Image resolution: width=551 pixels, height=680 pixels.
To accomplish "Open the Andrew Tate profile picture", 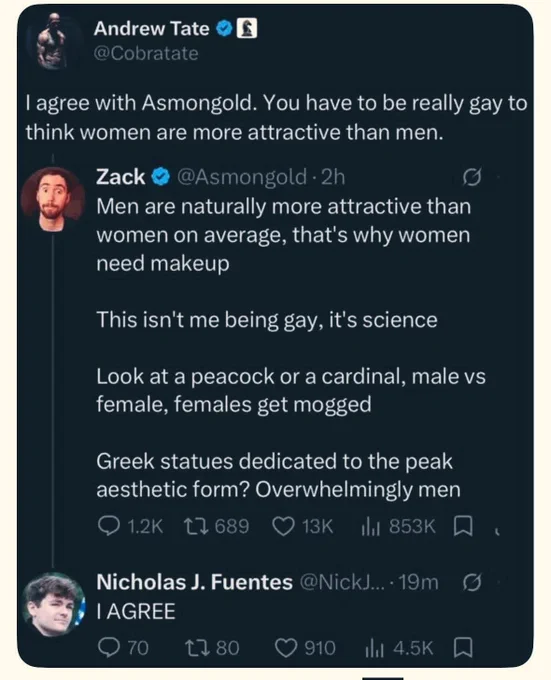I will pyautogui.click(x=54, y=41).
